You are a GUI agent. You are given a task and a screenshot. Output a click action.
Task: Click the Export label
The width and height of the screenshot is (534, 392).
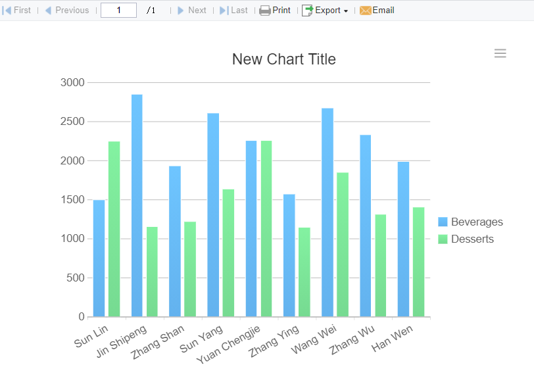[328, 11]
